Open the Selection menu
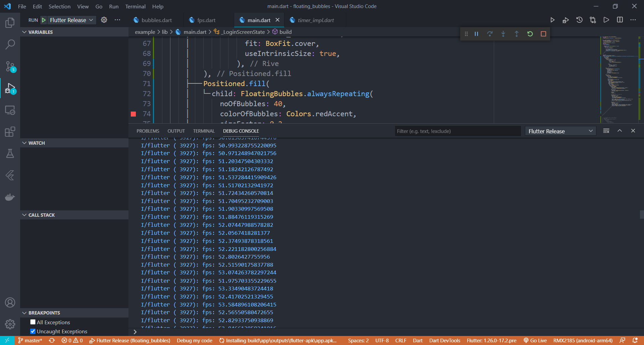The height and width of the screenshot is (345, 644). tap(59, 6)
